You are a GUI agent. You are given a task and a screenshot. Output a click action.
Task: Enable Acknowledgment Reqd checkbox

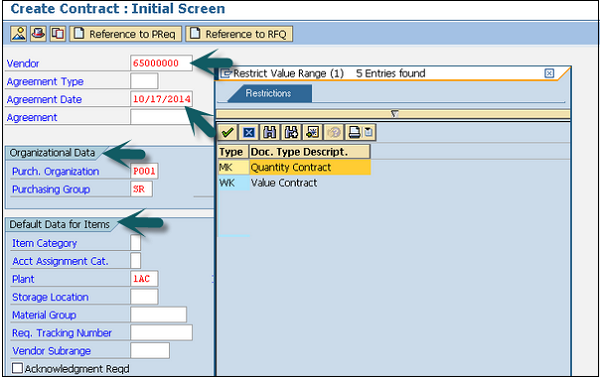(x=17, y=368)
